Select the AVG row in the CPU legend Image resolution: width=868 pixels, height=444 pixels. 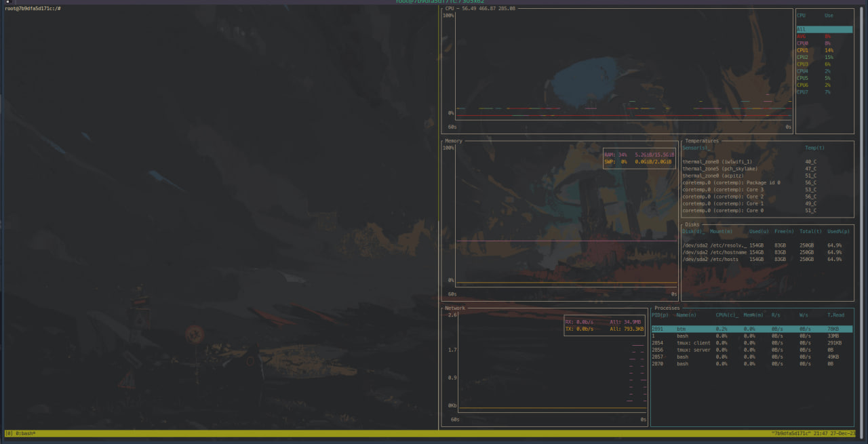pyautogui.click(x=824, y=36)
